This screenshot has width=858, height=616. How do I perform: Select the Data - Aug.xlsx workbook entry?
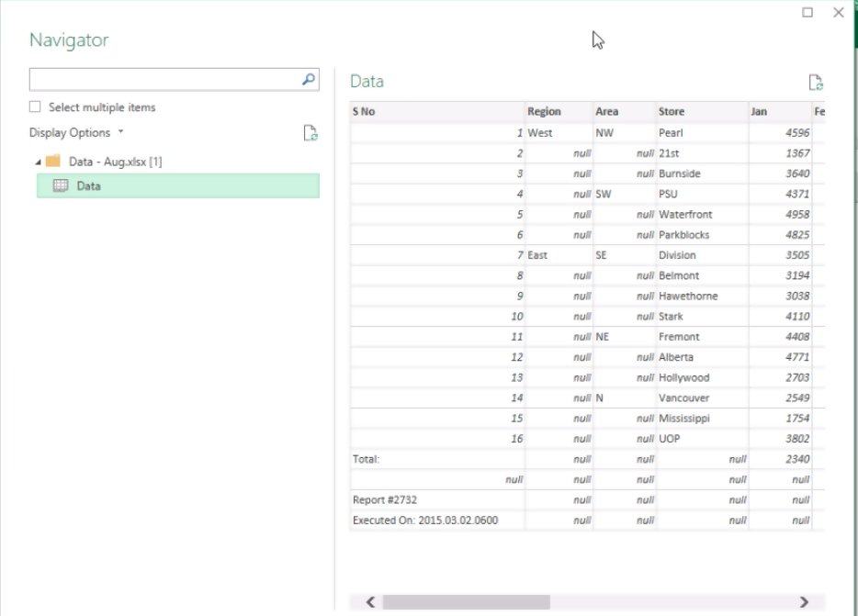(x=116, y=162)
